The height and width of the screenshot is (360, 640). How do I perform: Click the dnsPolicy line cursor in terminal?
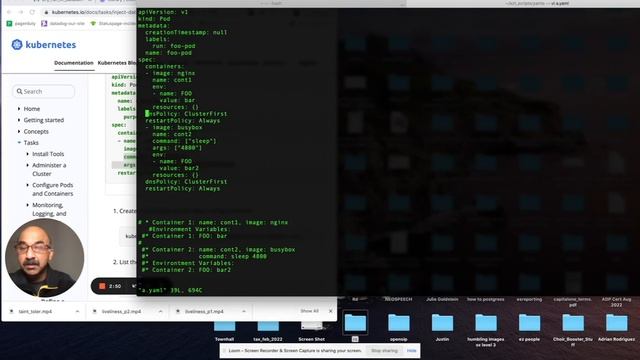point(147,113)
